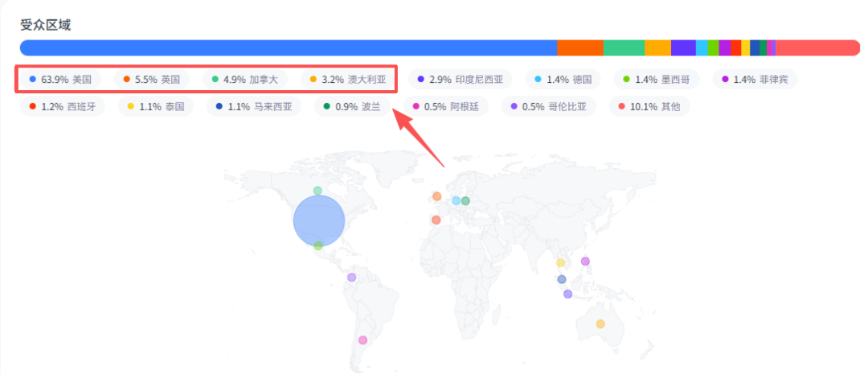
Task: Toggle the 1.4% 菲律宾 legend chip
Action: [x=755, y=79]
